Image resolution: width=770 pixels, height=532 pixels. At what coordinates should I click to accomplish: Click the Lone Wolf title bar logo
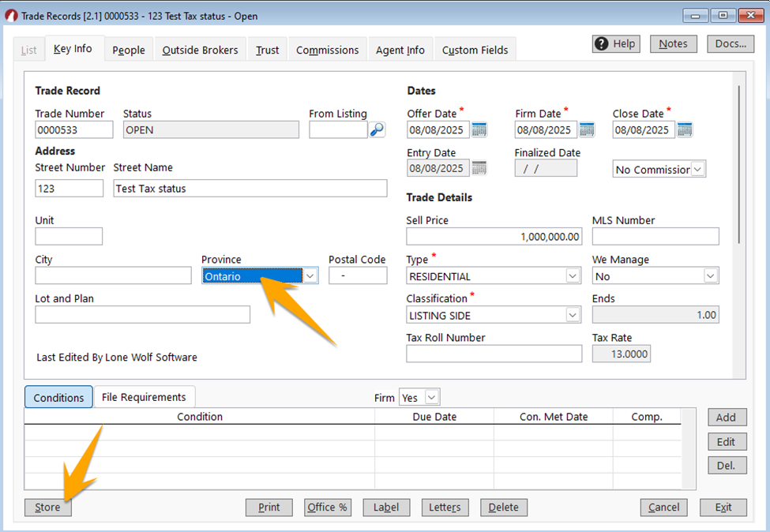pos(10,15)
